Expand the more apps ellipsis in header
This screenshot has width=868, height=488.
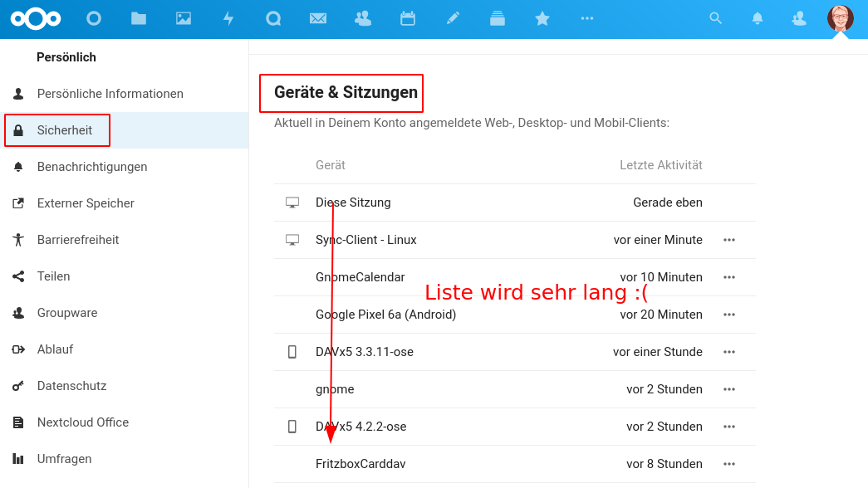pos(586,19)
